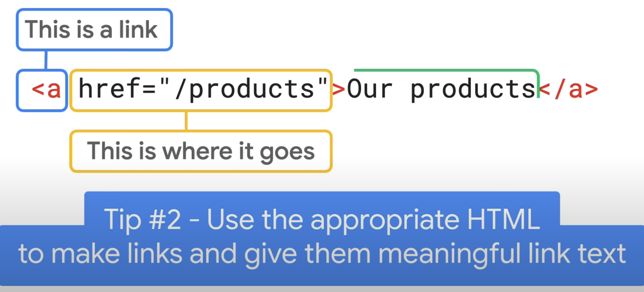
Task: Click the href="/products" attribute box
Action: click(201, 90)
